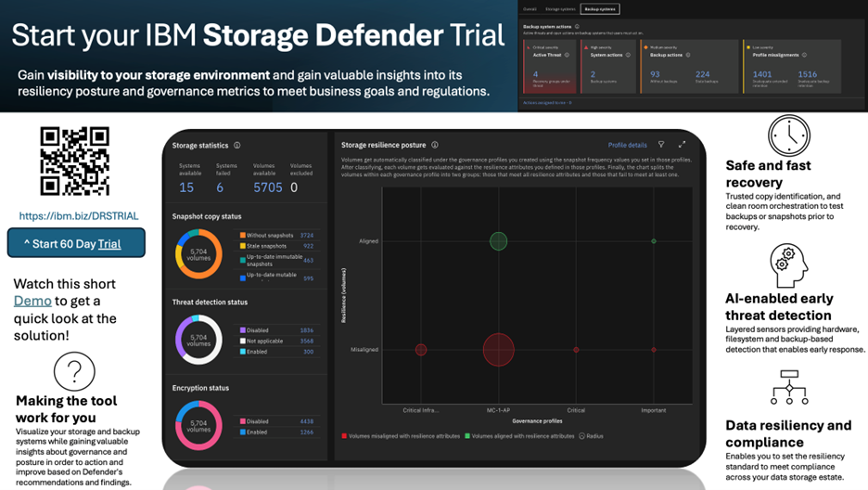The width and height of the screenshot is (868, 490).
Task: Click info icon next to Profile misalignments
Action: pyautogui.click(x=804, y=55)
